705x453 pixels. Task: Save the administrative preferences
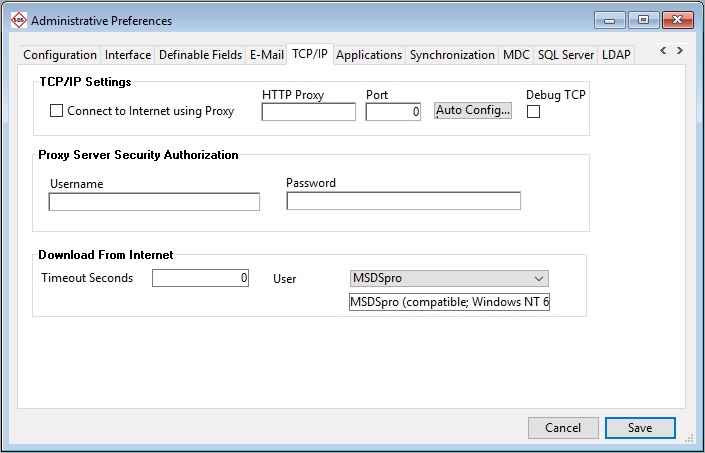click(640, 428)
